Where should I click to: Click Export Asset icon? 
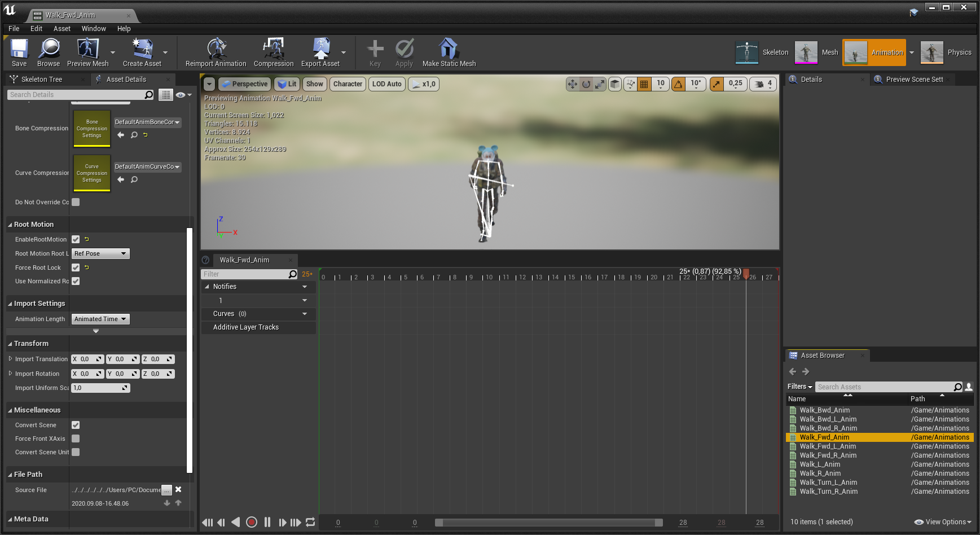[x=320, y=52]
